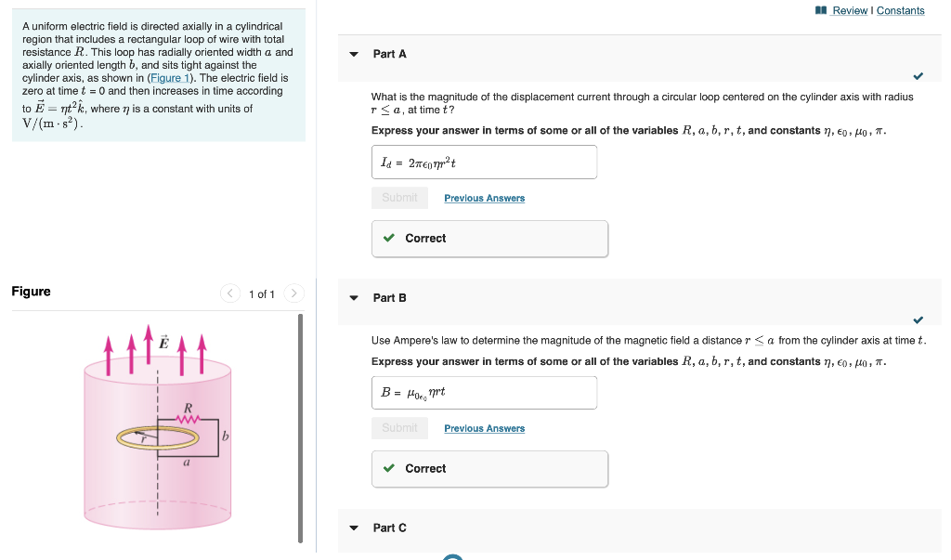Click the Correct checkmark icon in Part B
The width and height of the screenshot is (951, 560).
(389, 468)
